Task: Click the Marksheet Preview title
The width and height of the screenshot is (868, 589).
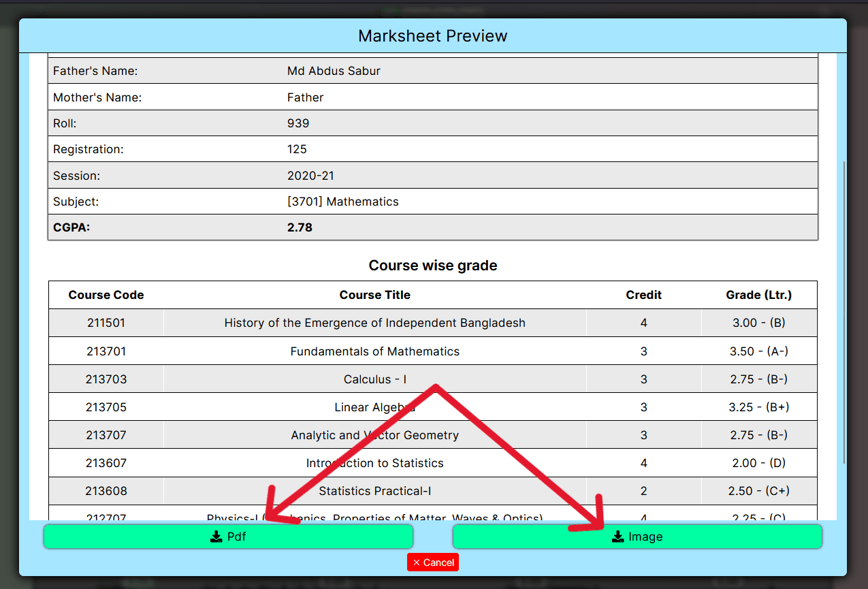Action: click(x=433, y=36)
